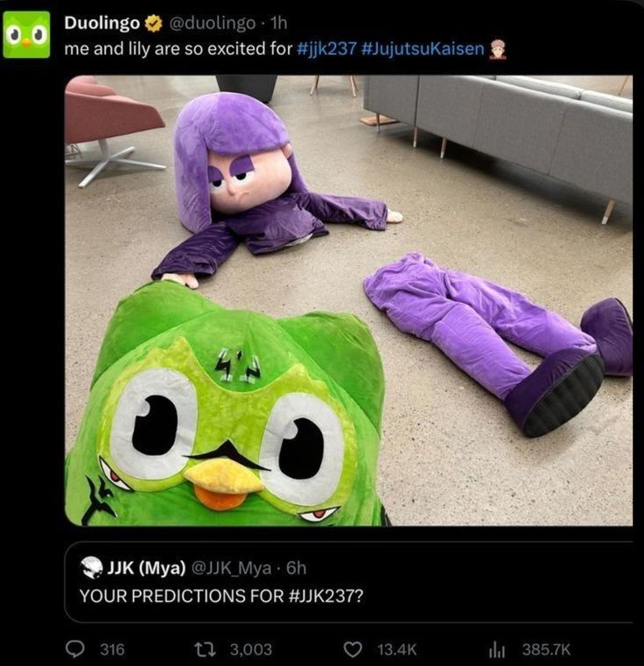The width and height of the screenshot is (644, 666).
Task: Click the 385.7K views count
Action: [546, 648]
